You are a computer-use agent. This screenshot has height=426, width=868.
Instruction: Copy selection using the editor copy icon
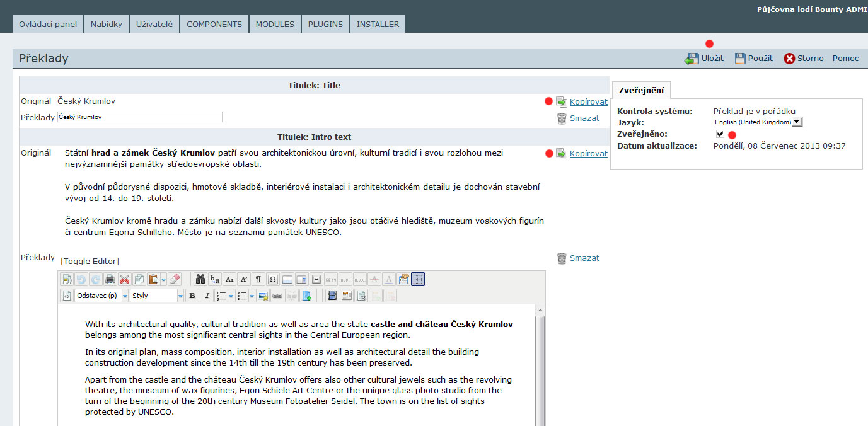pos(139,279)
